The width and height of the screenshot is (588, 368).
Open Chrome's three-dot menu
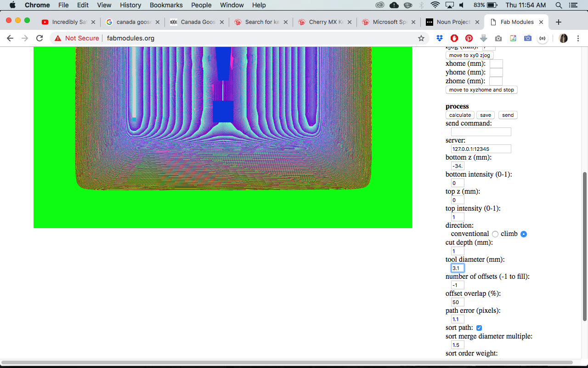click(578, 38)
